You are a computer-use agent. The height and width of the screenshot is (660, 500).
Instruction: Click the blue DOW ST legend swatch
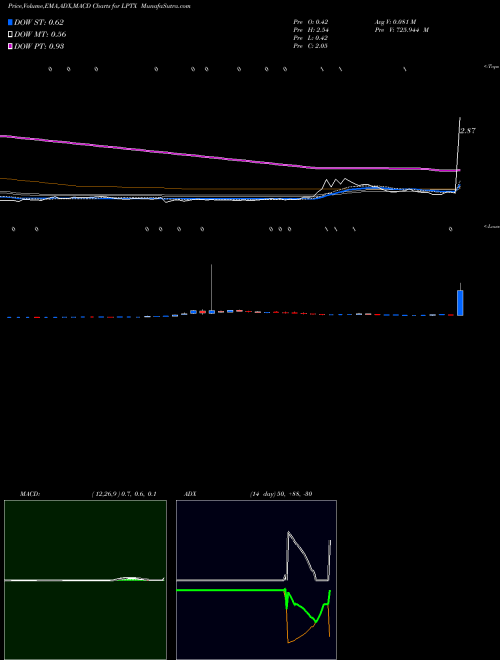10,22
